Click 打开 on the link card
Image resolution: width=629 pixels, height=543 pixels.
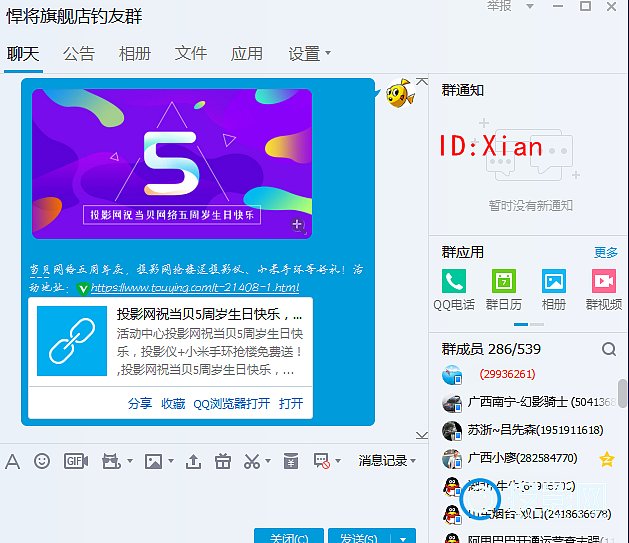click(291, 403)
